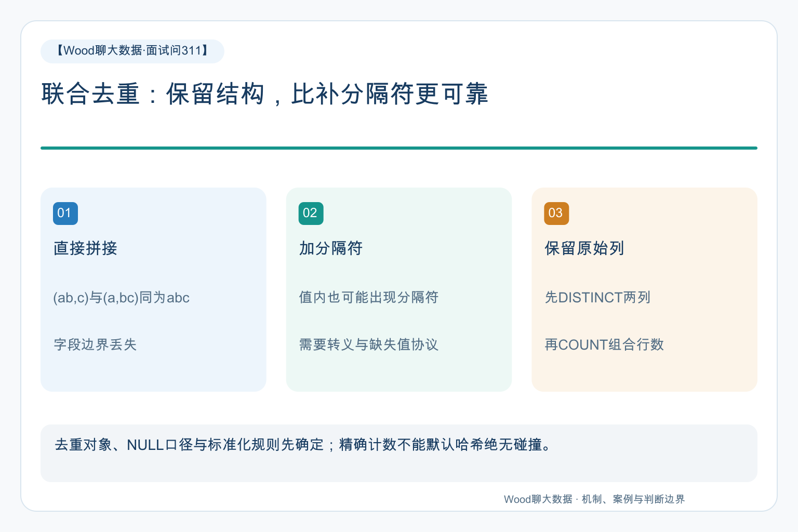Select the card heading 直接拼接
Screen dimensions: 798x532
tap(85, 248)
